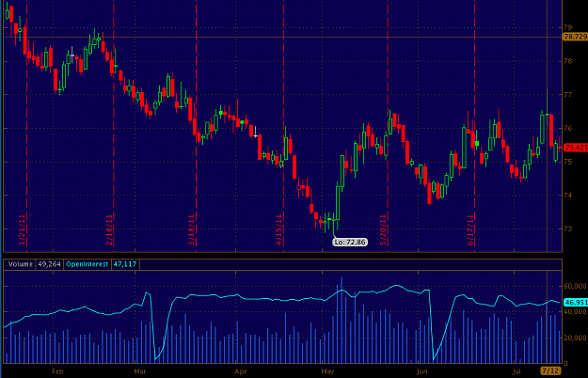Click the May month axis label

327,371
